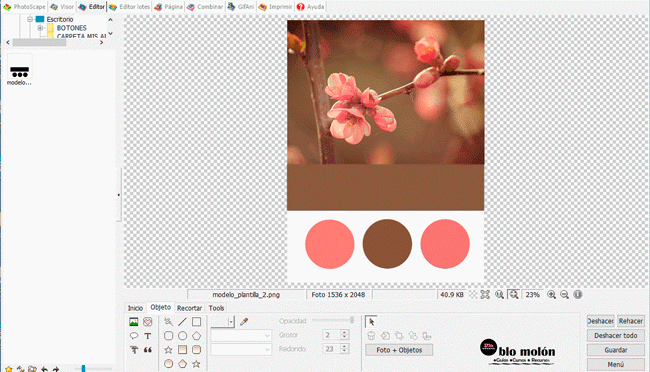Image resolution: width=650 pixels, height=372 pixels.
Task: Open the color swatch dropdown arrow
Action: [231, 322]
